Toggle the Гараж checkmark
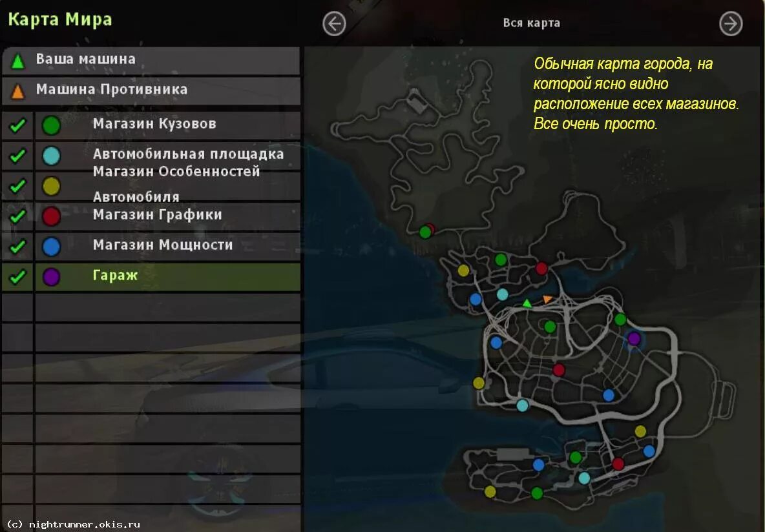Image resolution: width=765 pixels, height=532 pixels. [x=17, y=276]
